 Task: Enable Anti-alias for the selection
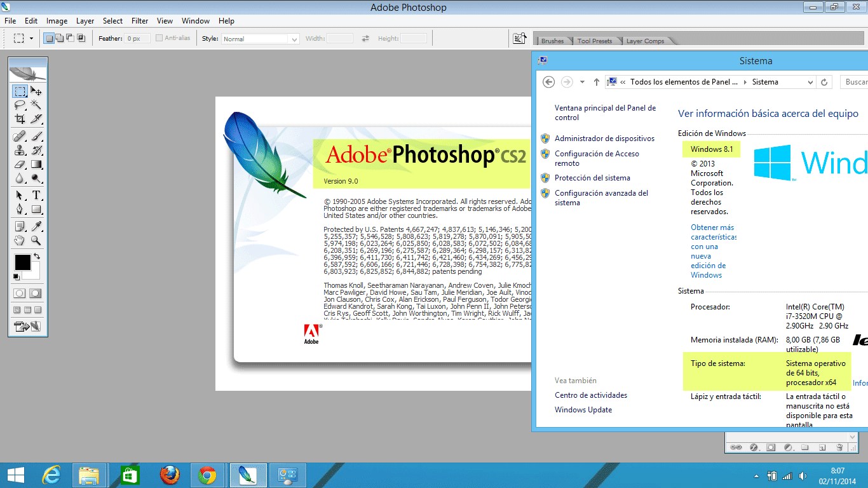tap(159, 38)
